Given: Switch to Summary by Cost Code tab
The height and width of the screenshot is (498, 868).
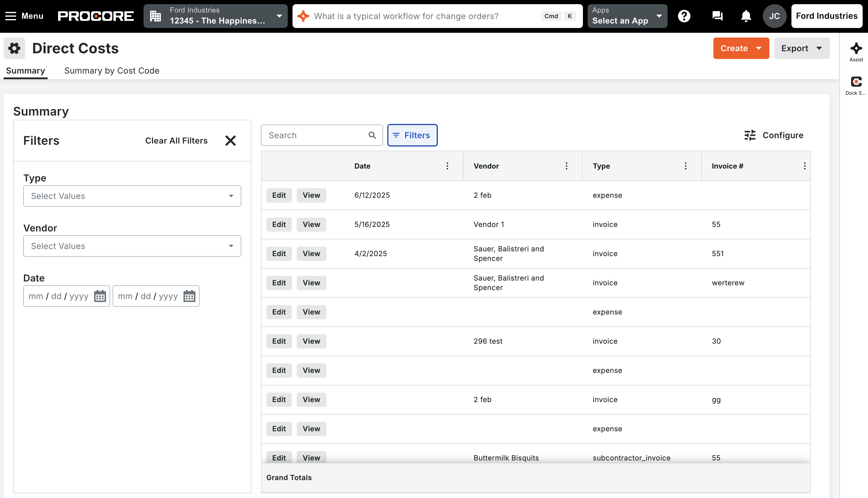Looking at the screenshot, I should (112, 71).
